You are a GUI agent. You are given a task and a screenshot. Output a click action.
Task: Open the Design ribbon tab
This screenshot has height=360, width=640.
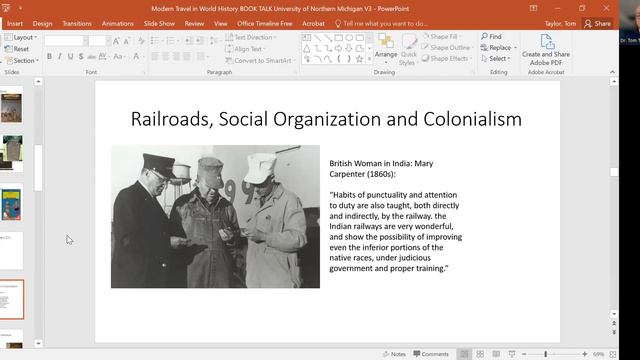(x=42, y=24)
